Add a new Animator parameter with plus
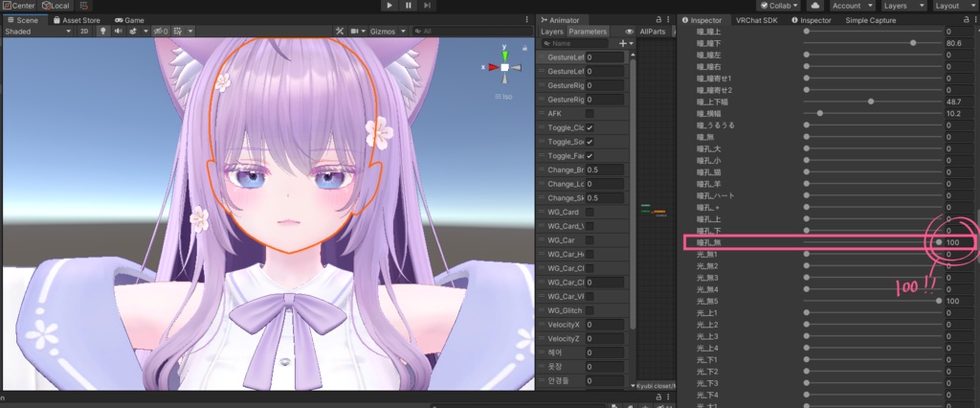The image size is (980, 408). click(622, 43)
